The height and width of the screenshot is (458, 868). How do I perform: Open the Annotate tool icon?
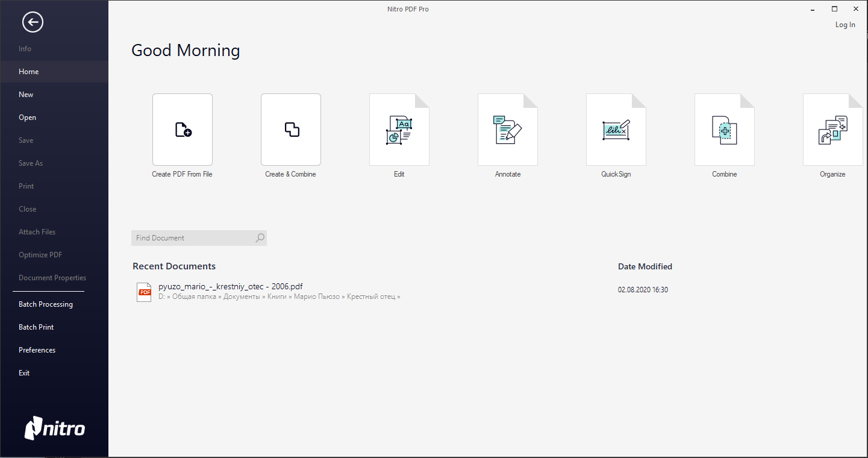507,130
